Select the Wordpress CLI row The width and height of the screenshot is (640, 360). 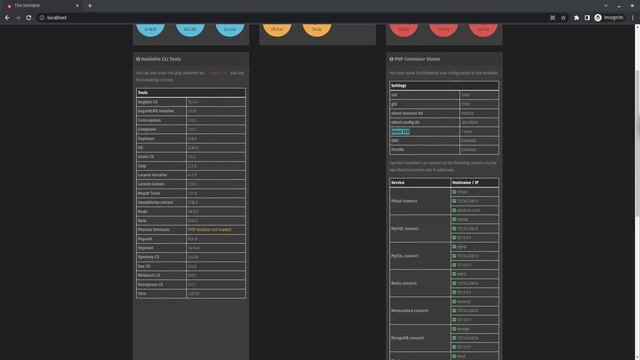tap(191, 284)
